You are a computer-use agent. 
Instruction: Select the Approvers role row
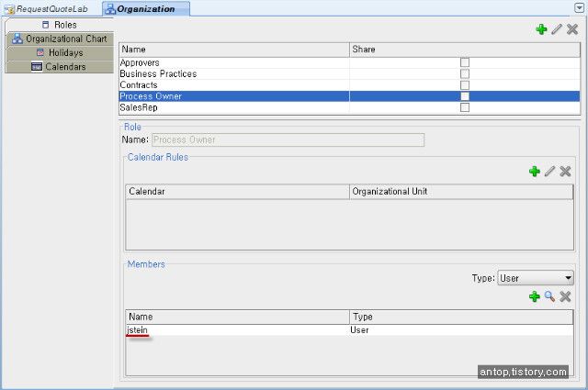click(349, 62)
